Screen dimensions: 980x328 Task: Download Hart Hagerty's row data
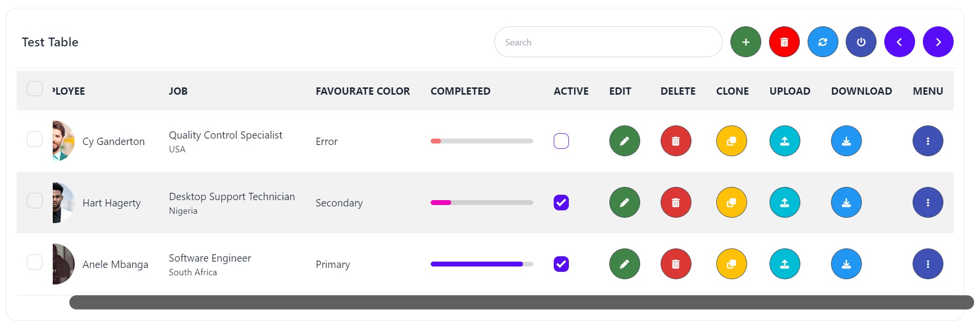(846, 203)
